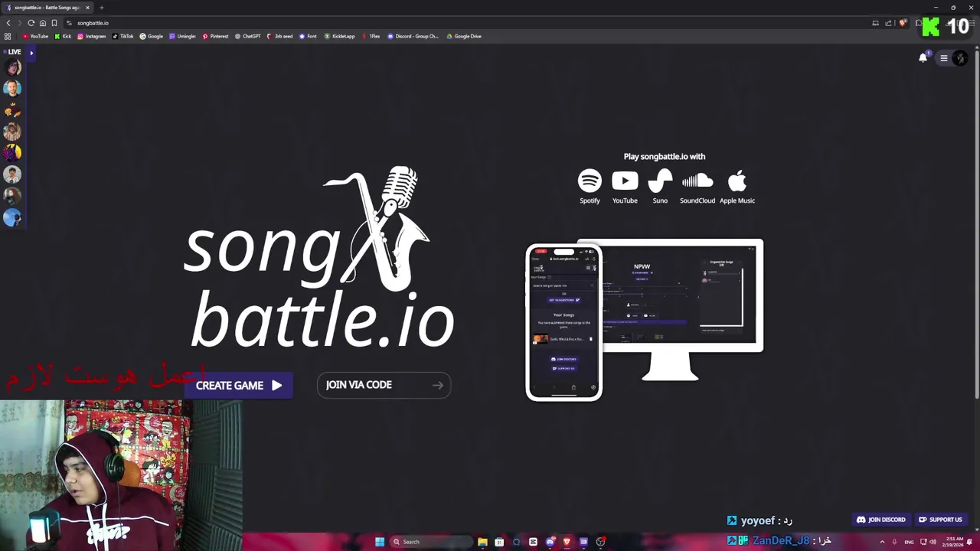Open the JOIN VIA CODE option
This screenshot has width=980, height=551.
pos(384,385)
